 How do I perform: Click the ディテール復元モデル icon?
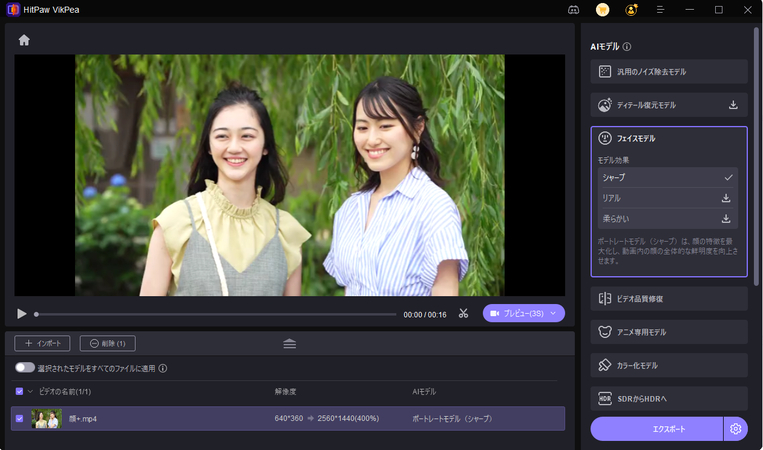tap(604, 105)
